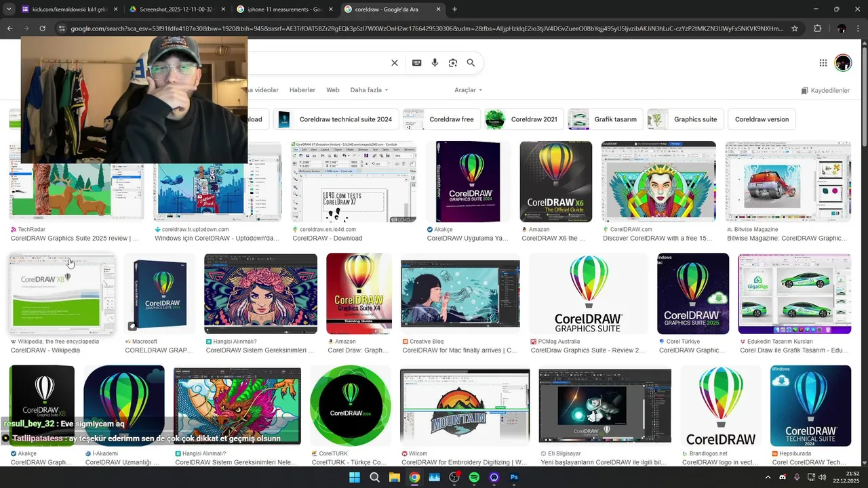The image size is (868, 488).
Task: Open File Explorer from the taskbar
Action: (x=394, y=477)
